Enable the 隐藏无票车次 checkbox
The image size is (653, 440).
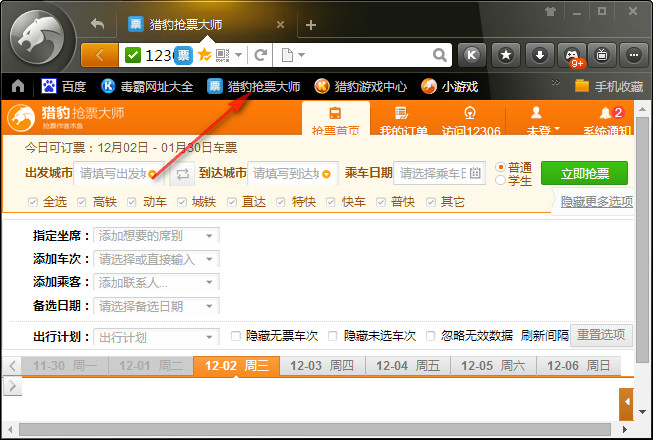[x=236, y=336]
